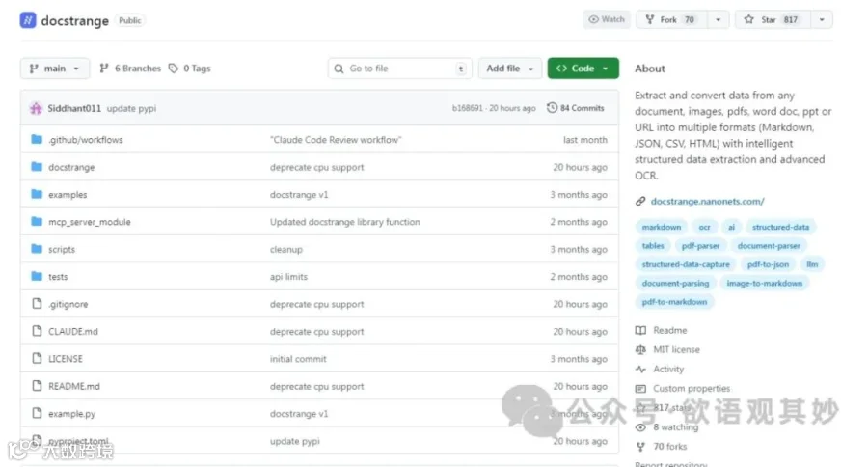Viewport: 868px width, 467px height.
Task: Focus the Go to file search field
Action: pyautogui.click(x=399, y=69)
